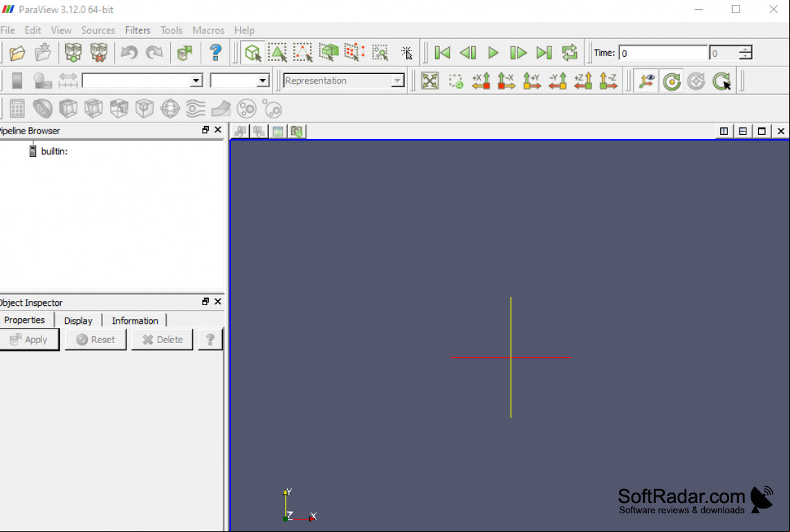
Task: Click the Save Data icon
Action: coord(43,53)
